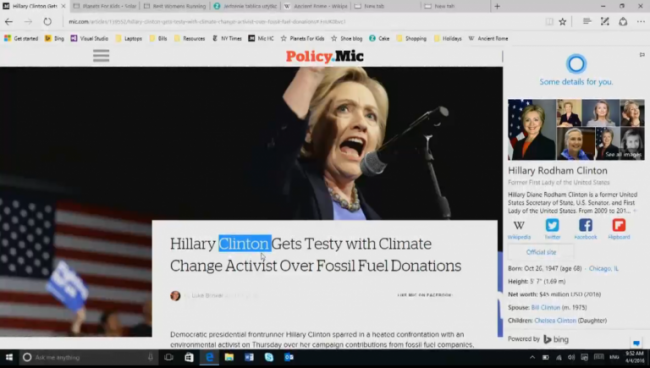
Task: Click the large Hillary Clinton flag thumbnail
Action: pos(532,129)
